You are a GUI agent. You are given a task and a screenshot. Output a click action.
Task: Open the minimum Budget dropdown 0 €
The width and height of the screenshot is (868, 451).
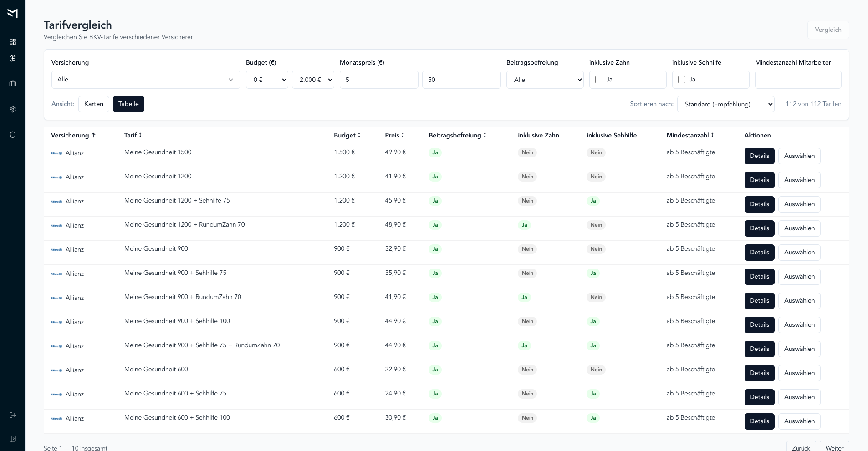[x=267, y=80]
